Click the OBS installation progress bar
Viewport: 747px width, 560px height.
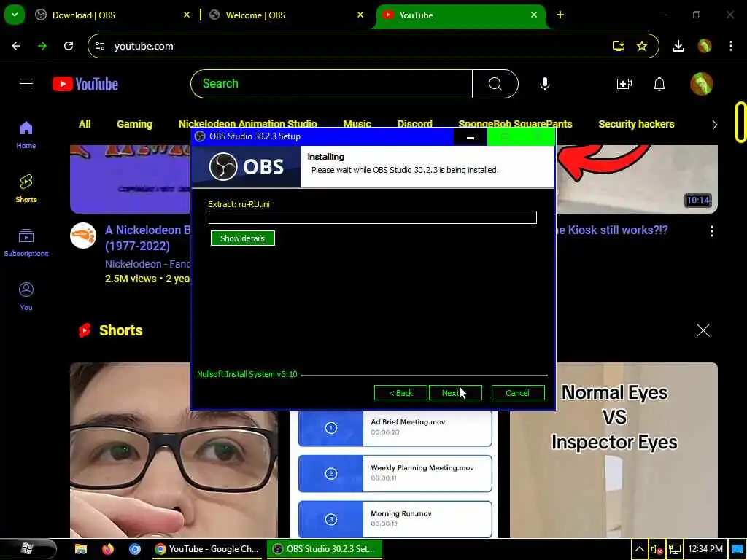373,217
